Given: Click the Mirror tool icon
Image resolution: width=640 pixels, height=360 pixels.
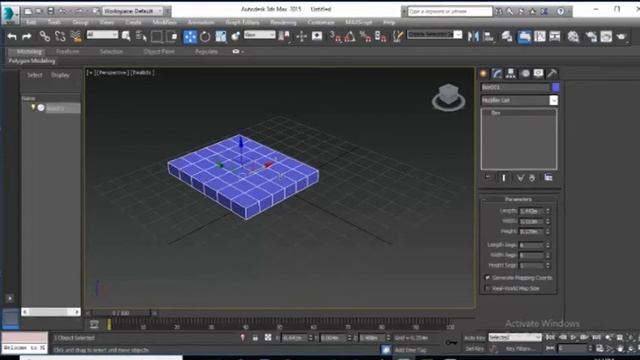Looking at the screenshot, I should (473, 37).
